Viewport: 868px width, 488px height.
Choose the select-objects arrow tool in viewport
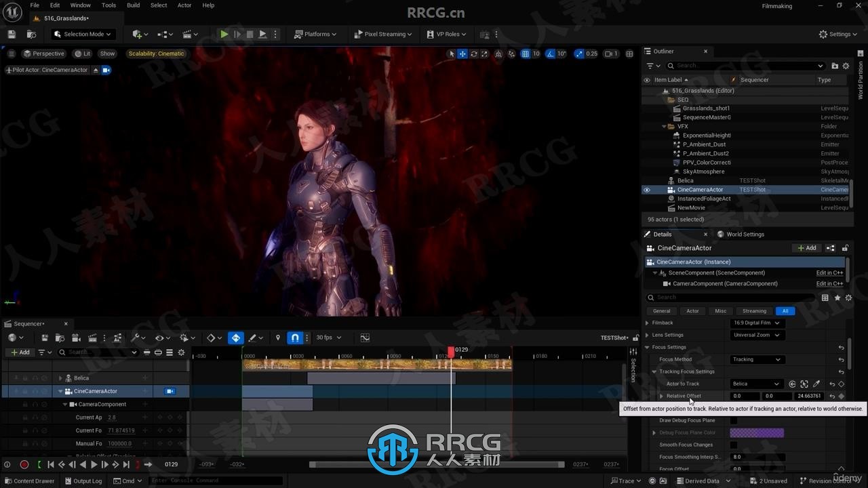pos(452,54)
